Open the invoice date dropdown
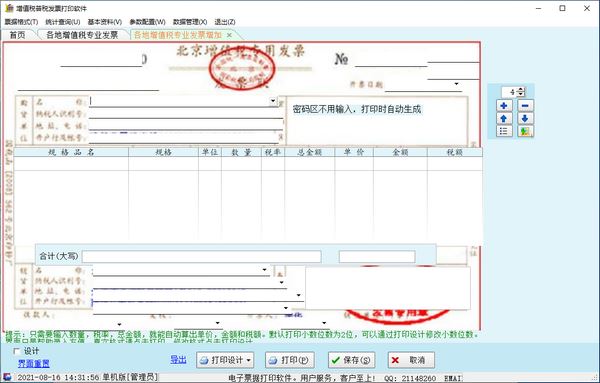600x383 pixels. (x=457, y=84)
